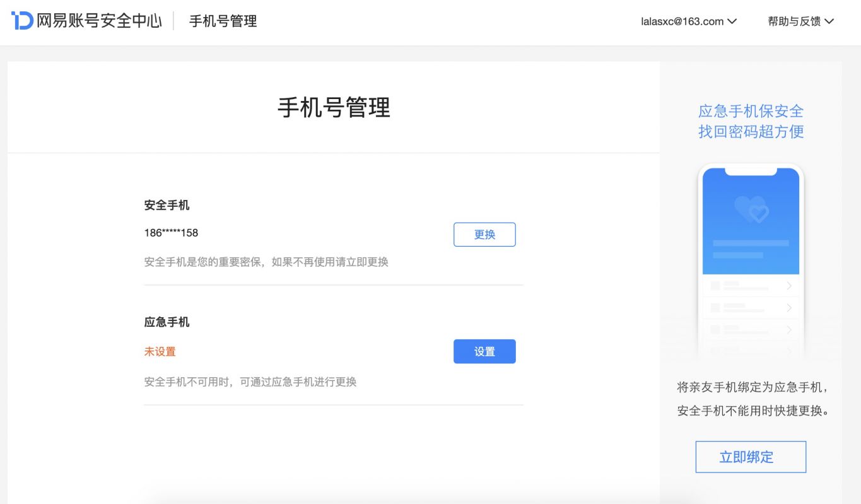Open the 帮助与反馈 dropdown menu
Viewport: 861px width, 504px height.
coord(800,21)
